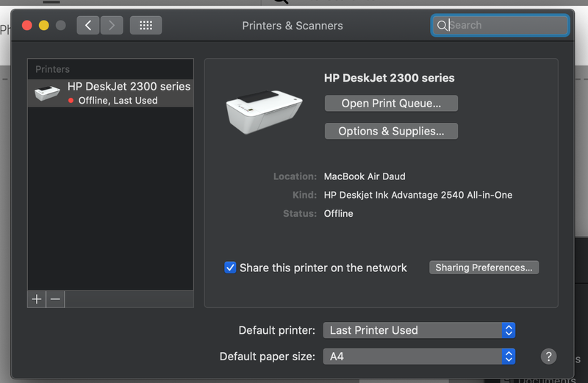Show all preferences with grid icon

(146, 25)
